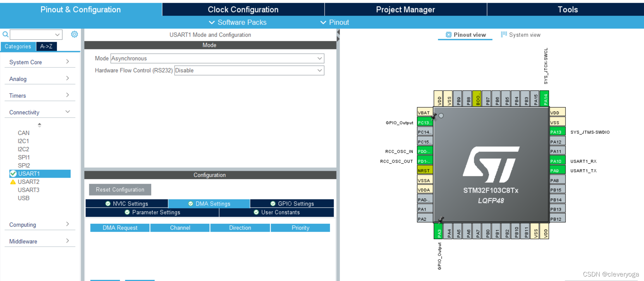Select pin PA3 on the chip
Viewport: 644px width, 281px height.
pos(438,231)
